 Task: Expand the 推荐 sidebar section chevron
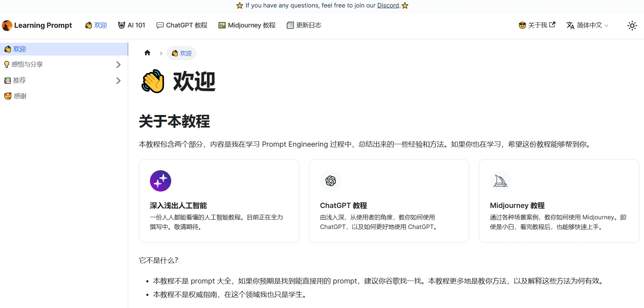tap(119, 80)
